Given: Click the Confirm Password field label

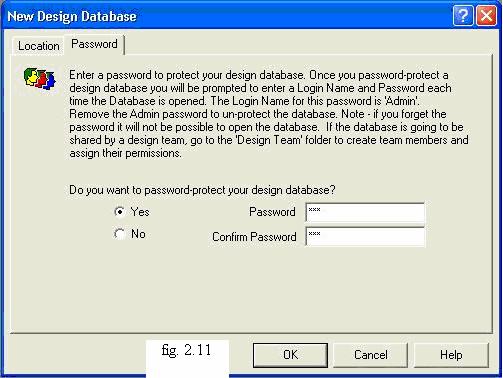Looking at the screenshot, I should coord(254,237).
